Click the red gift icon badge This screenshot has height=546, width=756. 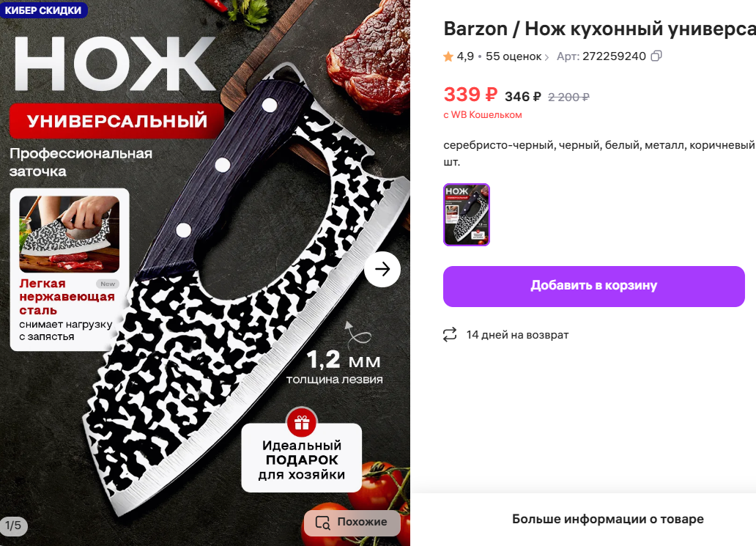click(302, 423)
